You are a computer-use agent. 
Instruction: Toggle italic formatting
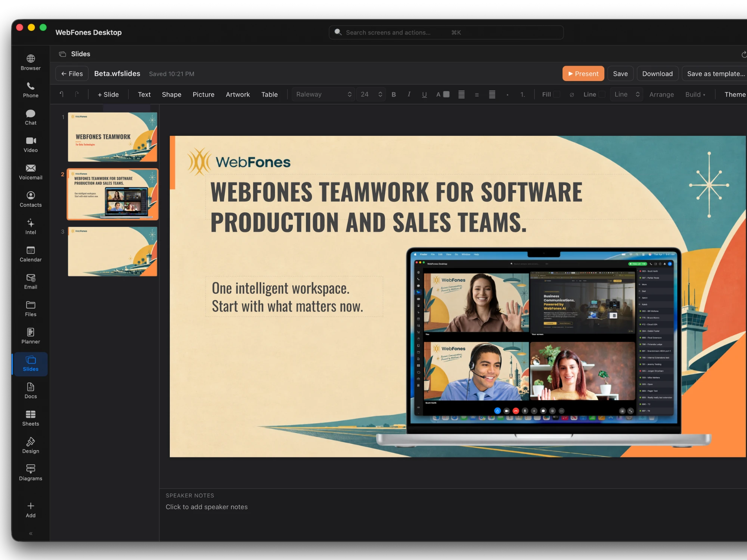coord(409,94)
